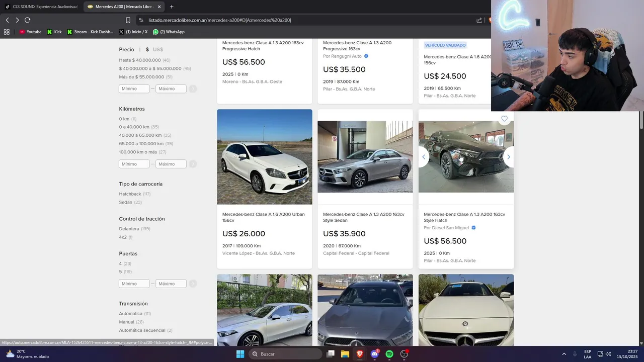
Task: Open Youtube bookmark
Action: tap(30, 32)
